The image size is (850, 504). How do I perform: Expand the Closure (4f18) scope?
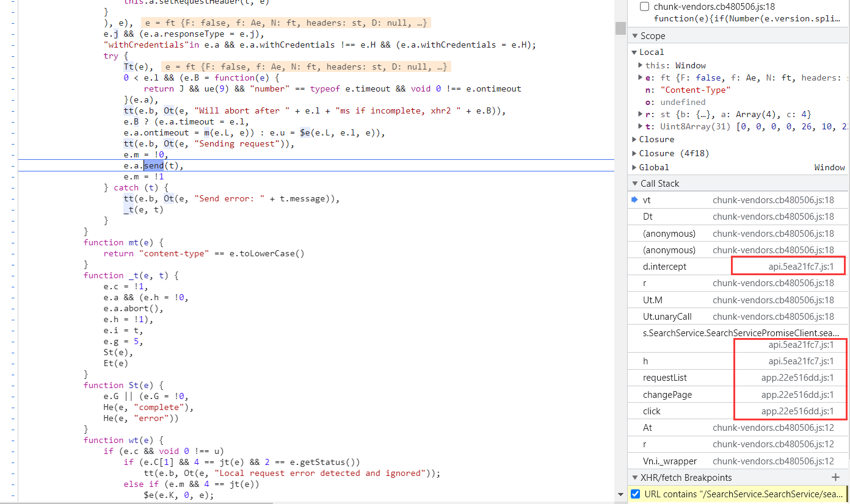coord(634,153)
